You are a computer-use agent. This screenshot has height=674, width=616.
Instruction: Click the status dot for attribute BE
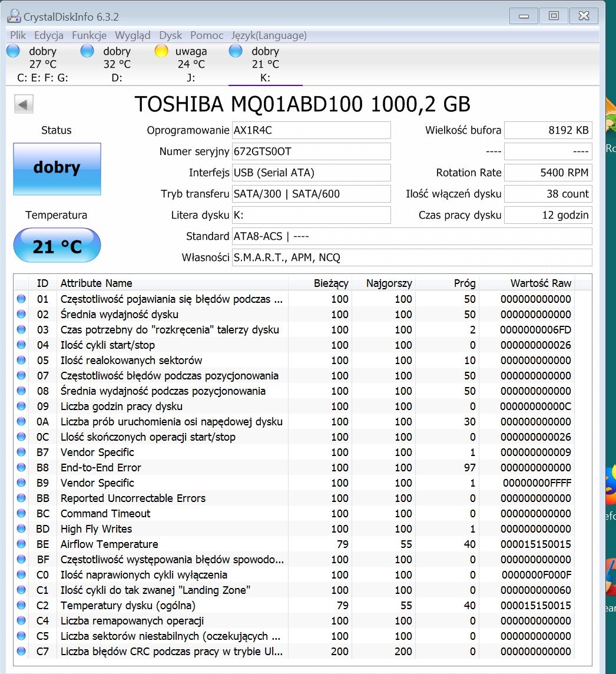click(x=21, y=544)
